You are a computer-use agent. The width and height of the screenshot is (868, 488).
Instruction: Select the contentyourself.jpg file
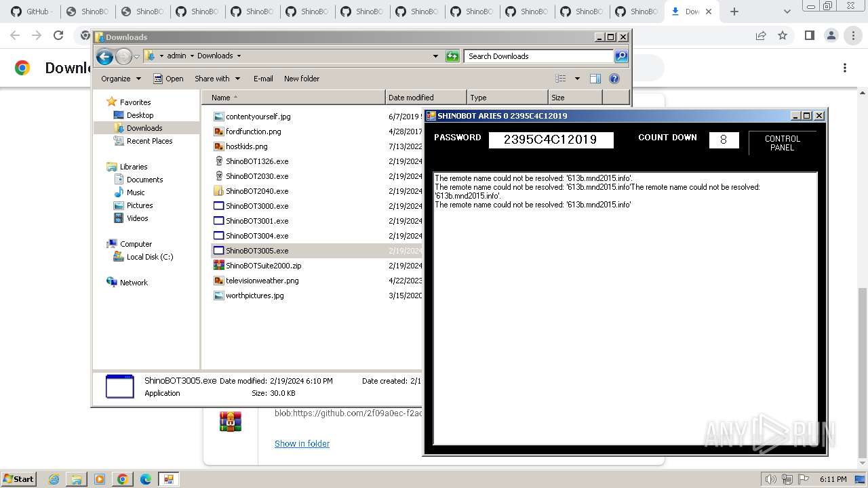pyautogui.click(x=258, y=117)
